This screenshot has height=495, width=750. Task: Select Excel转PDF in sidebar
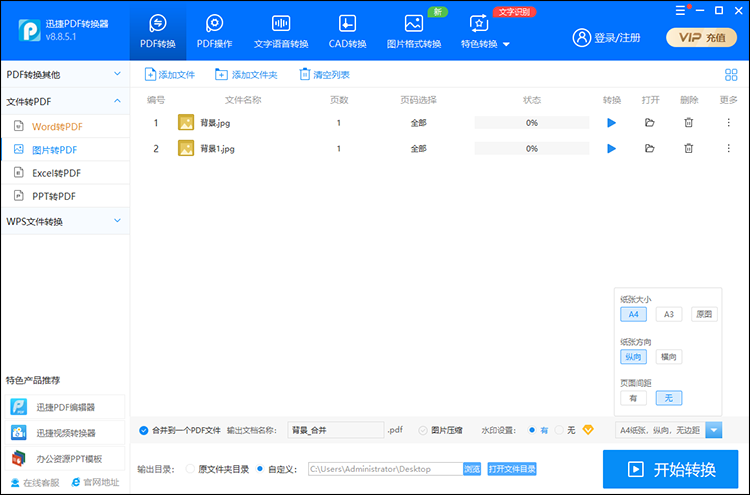(x=57, y=173)
